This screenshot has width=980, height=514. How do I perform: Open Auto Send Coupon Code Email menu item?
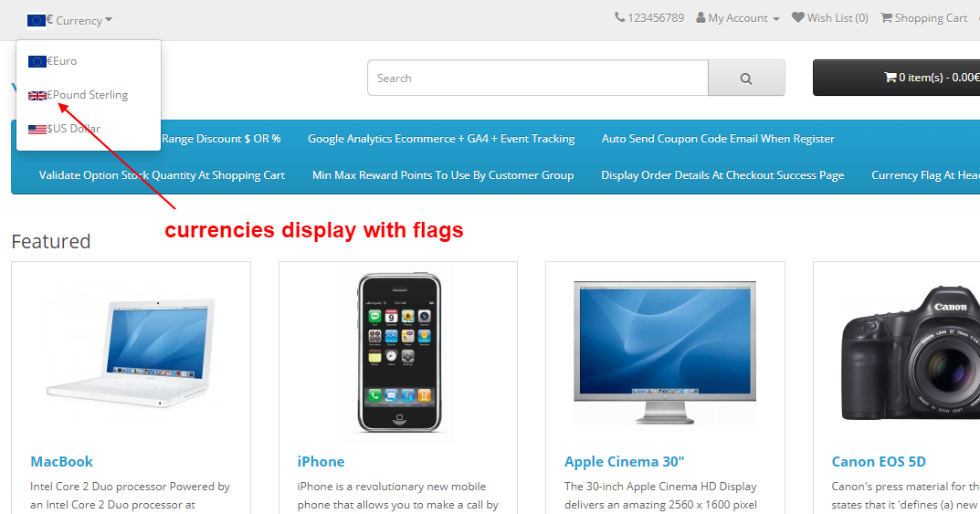tap(718, 139)
